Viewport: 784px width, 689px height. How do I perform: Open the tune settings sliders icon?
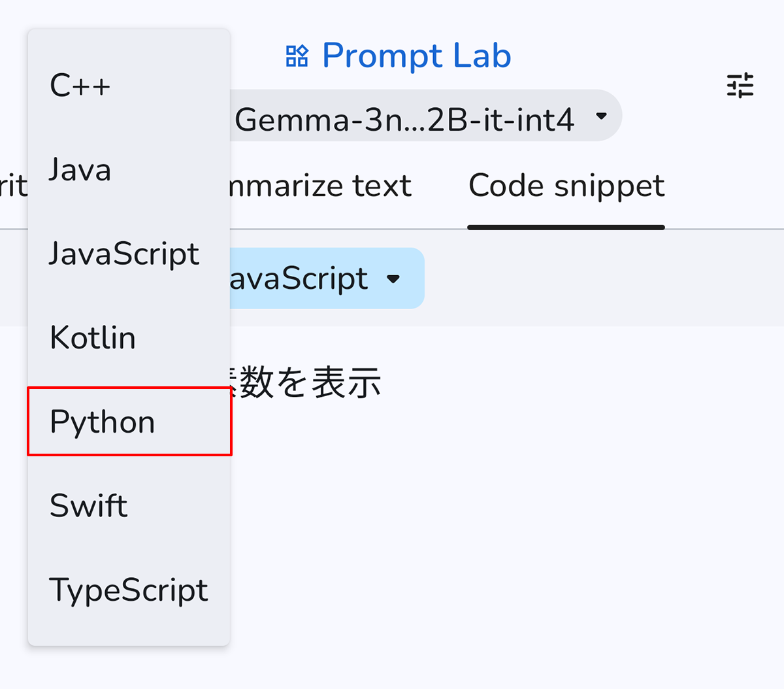click(x=740, y=86)
